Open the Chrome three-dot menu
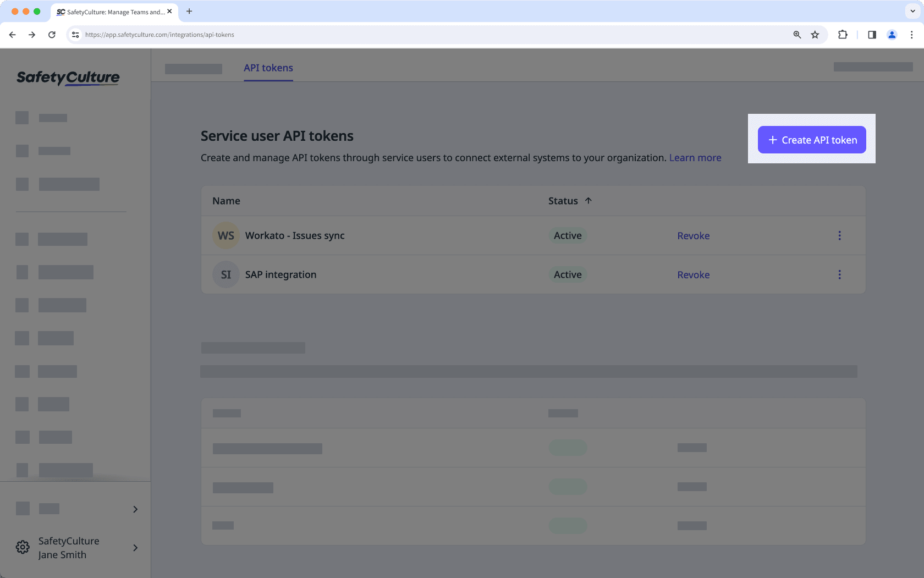The height and width of the screenshot is (578, 924). coord(912,34)
